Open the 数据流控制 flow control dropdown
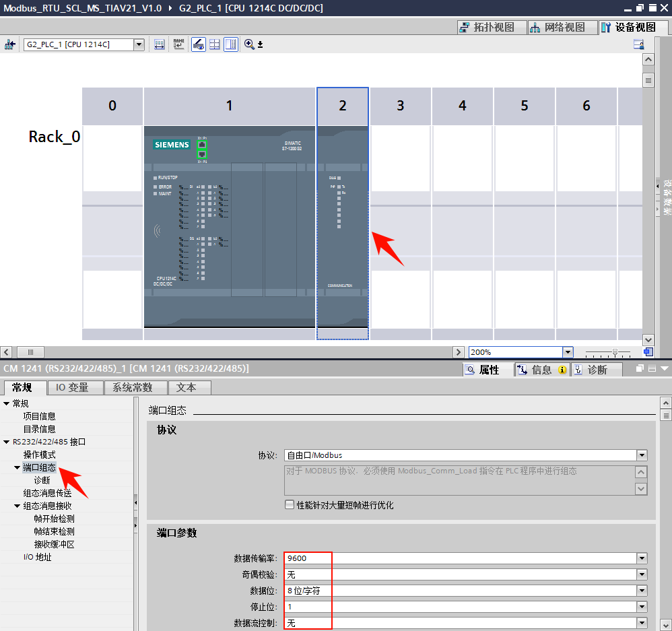This screenshot has height=631, width=672. point(642,623)
